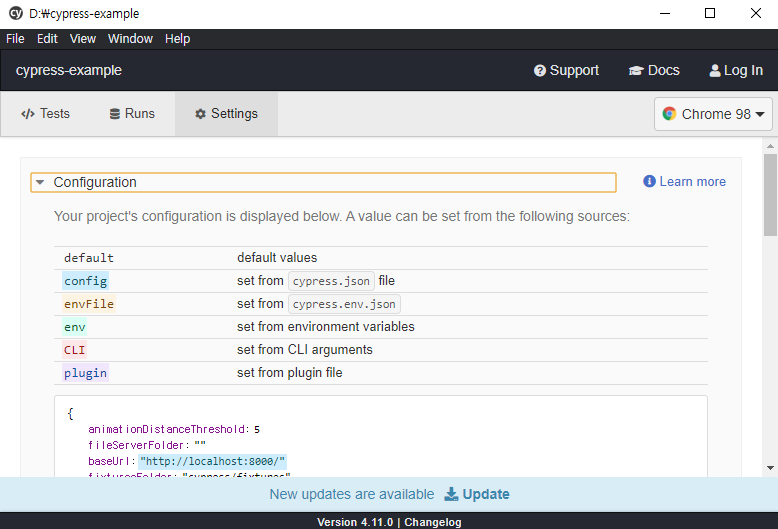Click 'New updates are available' message
Screen dimensions: 778x529
tap(352, 494)
